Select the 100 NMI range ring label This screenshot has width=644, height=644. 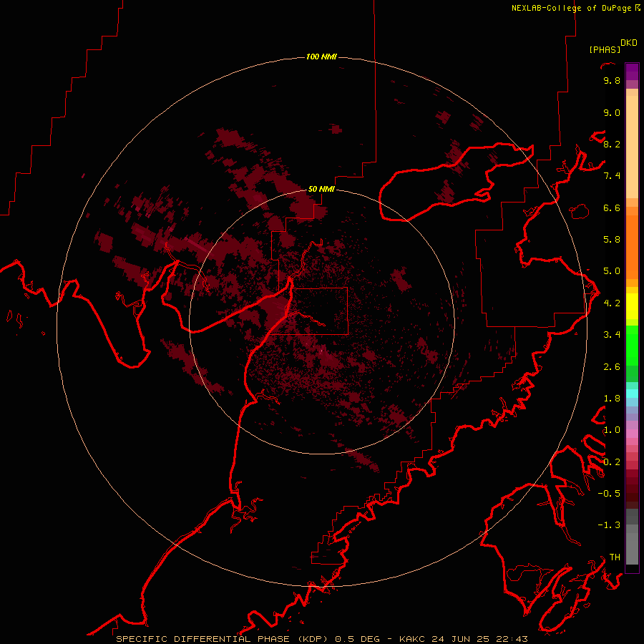(321, 57)
